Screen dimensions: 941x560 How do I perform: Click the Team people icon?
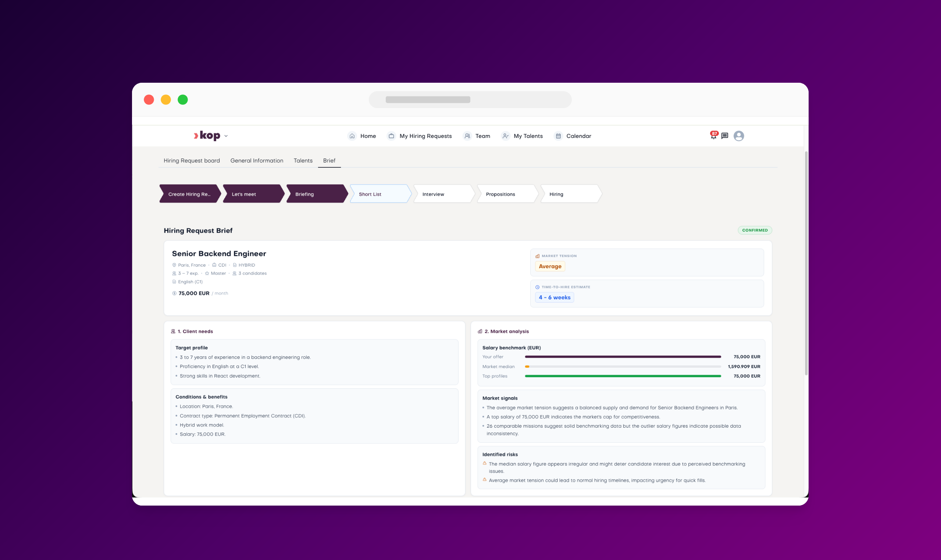click(467, 136)
